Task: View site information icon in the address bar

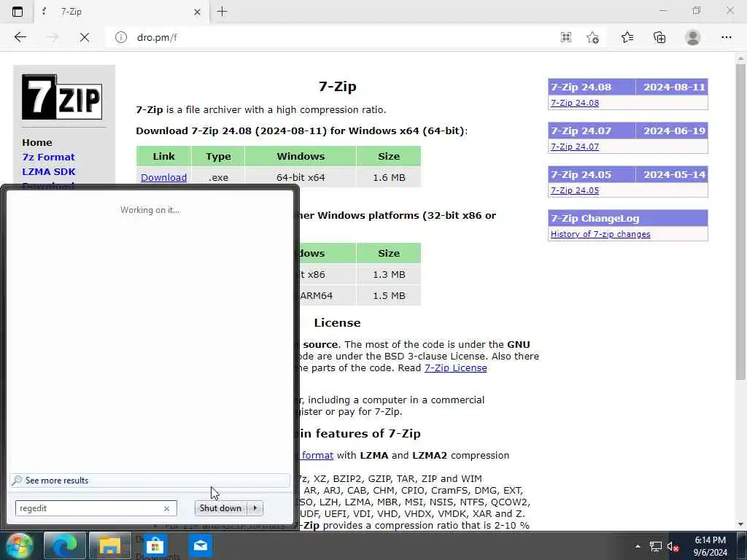Action: 121,37
